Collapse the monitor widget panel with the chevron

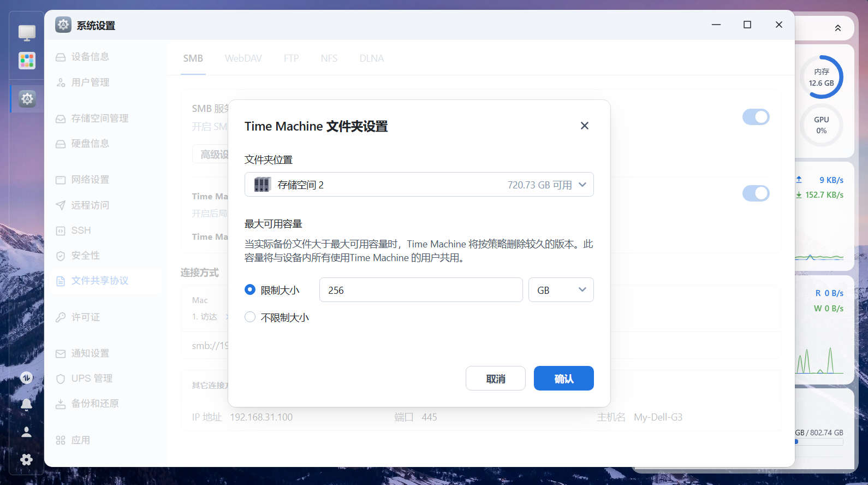point(837,28)
